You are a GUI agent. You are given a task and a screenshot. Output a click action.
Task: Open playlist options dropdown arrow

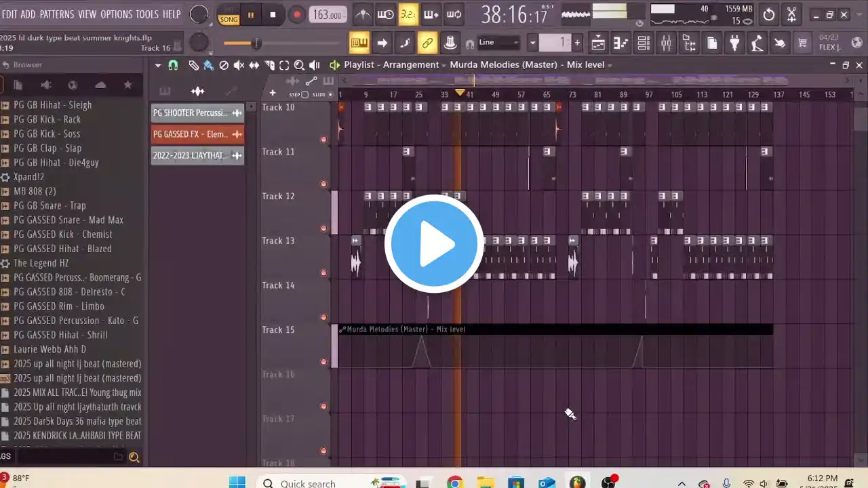[157, 65]
